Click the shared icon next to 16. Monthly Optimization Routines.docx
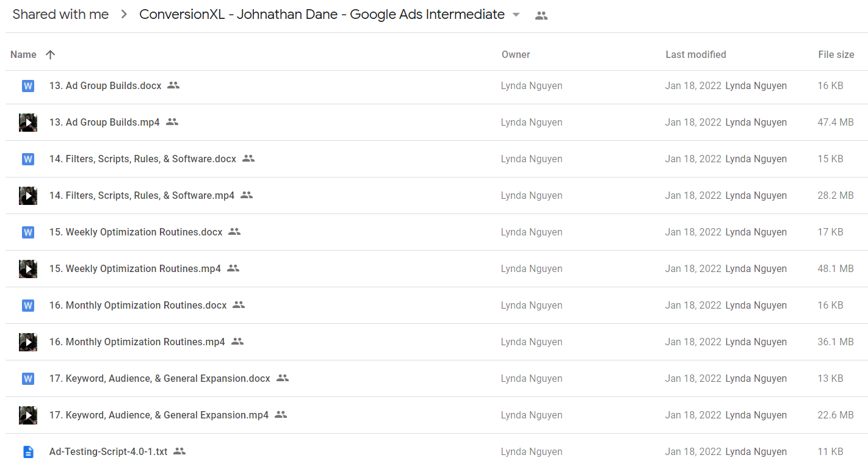Image resolution: width=868 pixels, height=466 pixels. click(x=239, y=305)
